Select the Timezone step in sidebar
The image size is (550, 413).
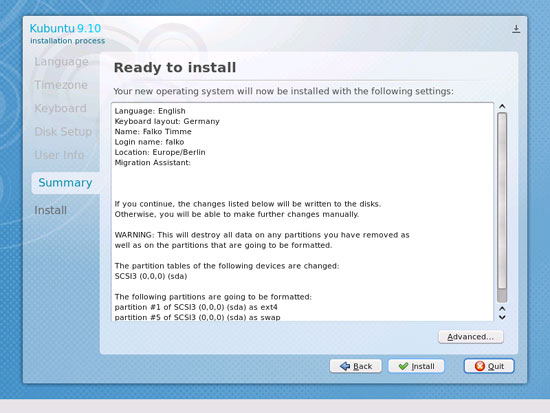pyautogui.click(x=61, y=85)
